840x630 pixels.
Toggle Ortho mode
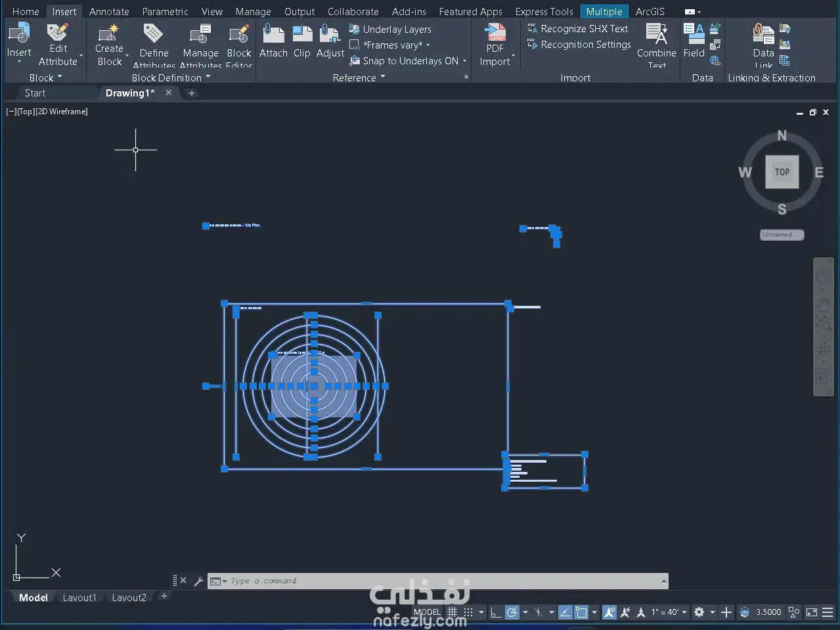pos(496,612)
